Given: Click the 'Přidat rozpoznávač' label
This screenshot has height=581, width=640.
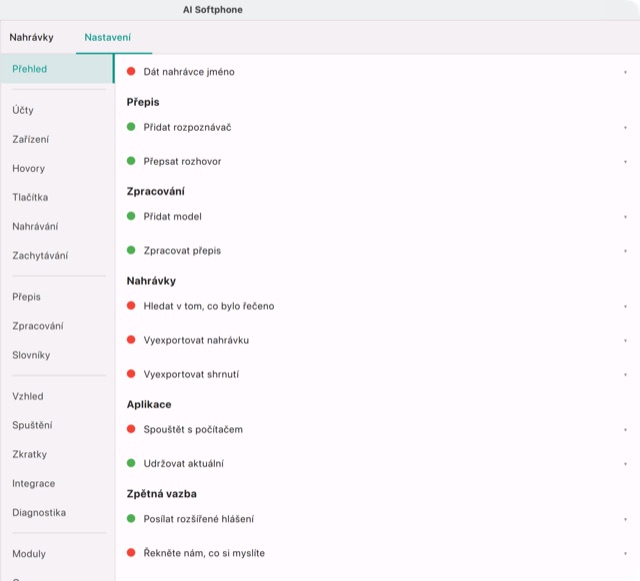Looking at the screenshot, I should (187, 127).
